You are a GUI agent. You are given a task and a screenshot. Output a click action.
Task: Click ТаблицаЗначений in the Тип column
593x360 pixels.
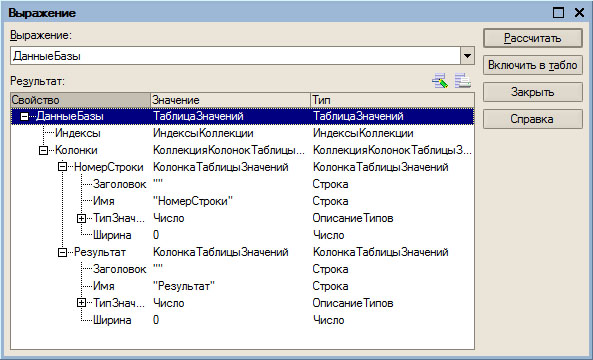358,116
